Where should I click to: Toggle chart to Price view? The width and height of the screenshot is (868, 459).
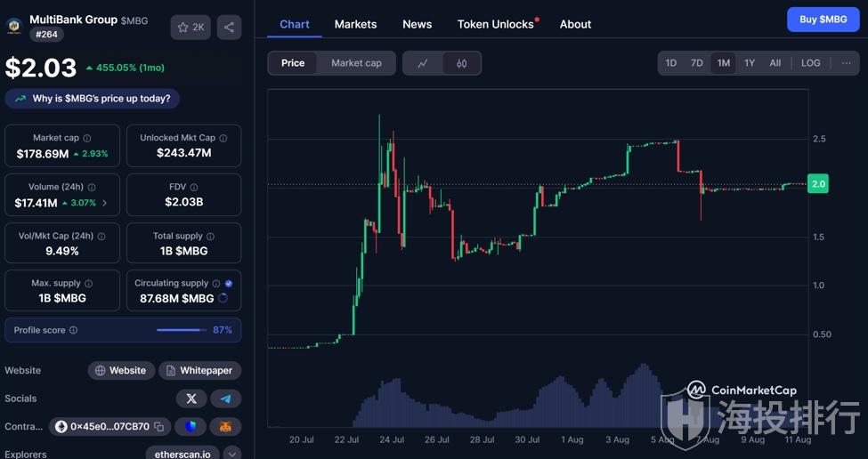[293, 63]
